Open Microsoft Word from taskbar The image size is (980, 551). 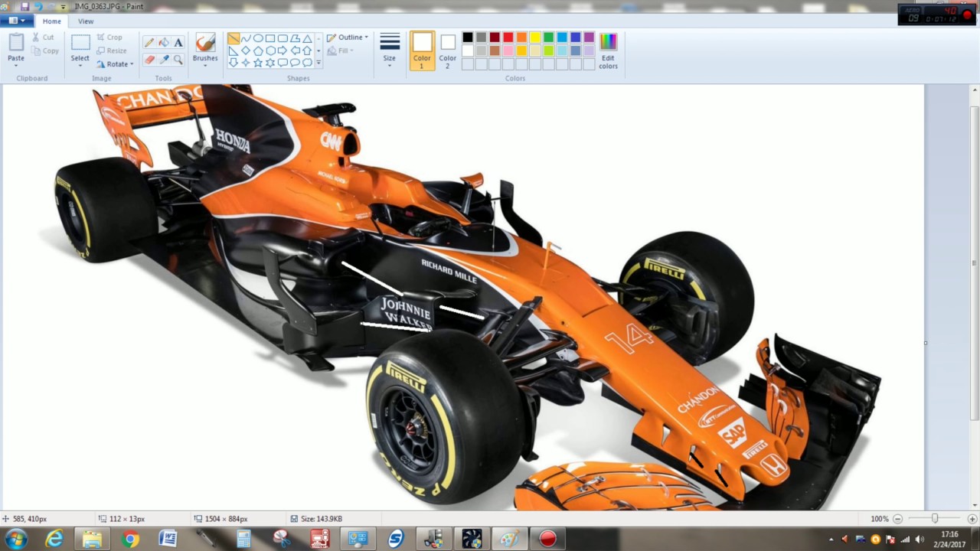tap(168, 539)
